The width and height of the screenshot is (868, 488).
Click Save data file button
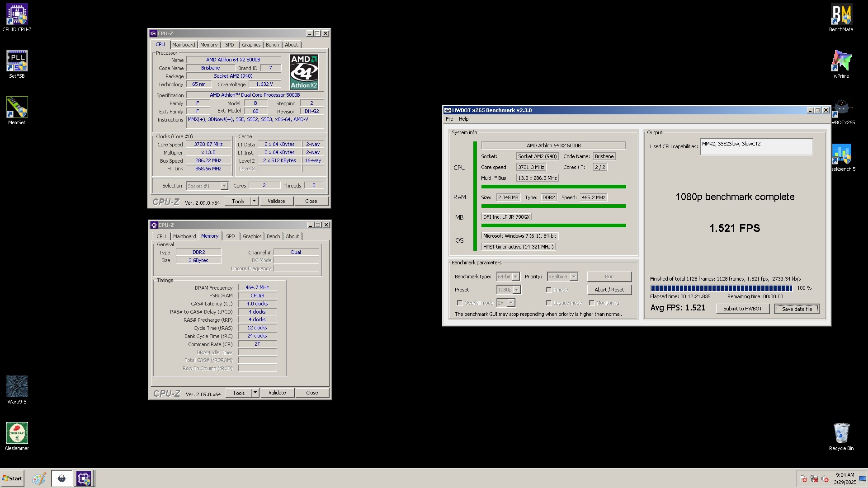tap(797, 309)
